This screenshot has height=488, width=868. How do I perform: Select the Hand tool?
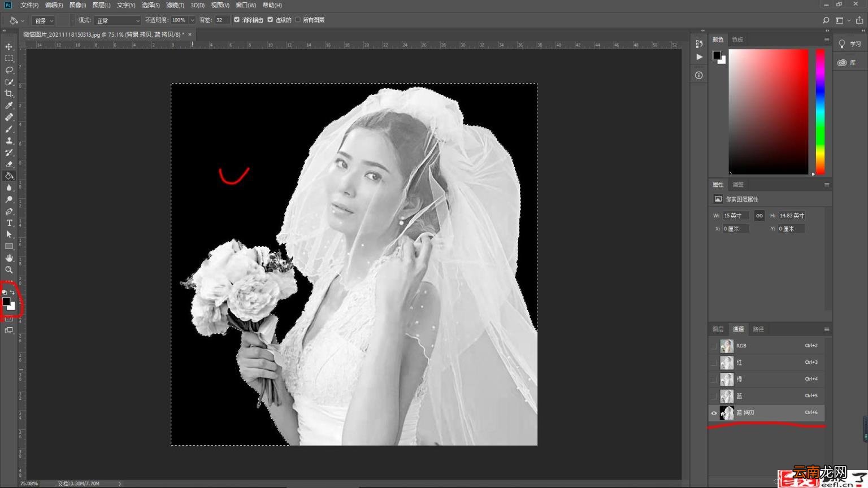pos(9,258)
